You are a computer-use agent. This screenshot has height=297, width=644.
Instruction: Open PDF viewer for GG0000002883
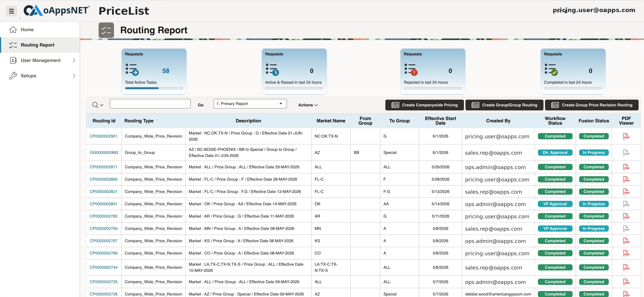[626, 153]
